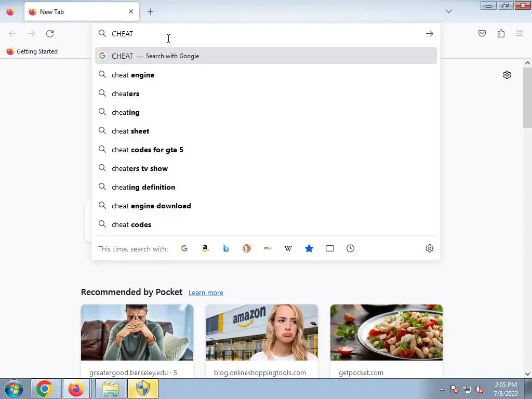Image resolution: width=532 pixels, height=399 pixels.
Task: Search this time with eBay
Action: pyautogui.click(x=268, y=248)
